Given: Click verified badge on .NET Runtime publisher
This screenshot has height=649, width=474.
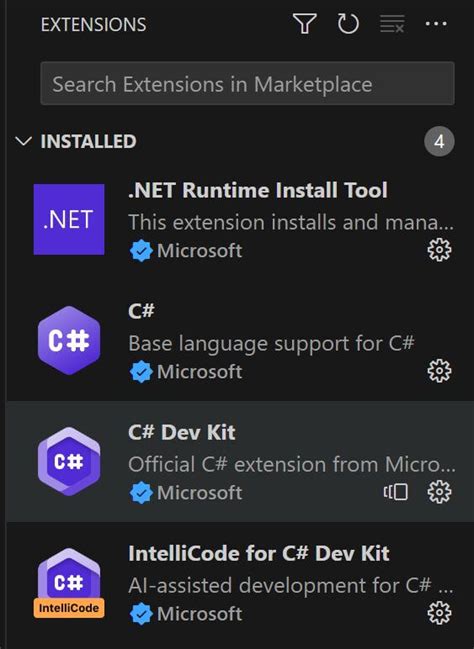Looking at the screenshot, I should 141,251.
